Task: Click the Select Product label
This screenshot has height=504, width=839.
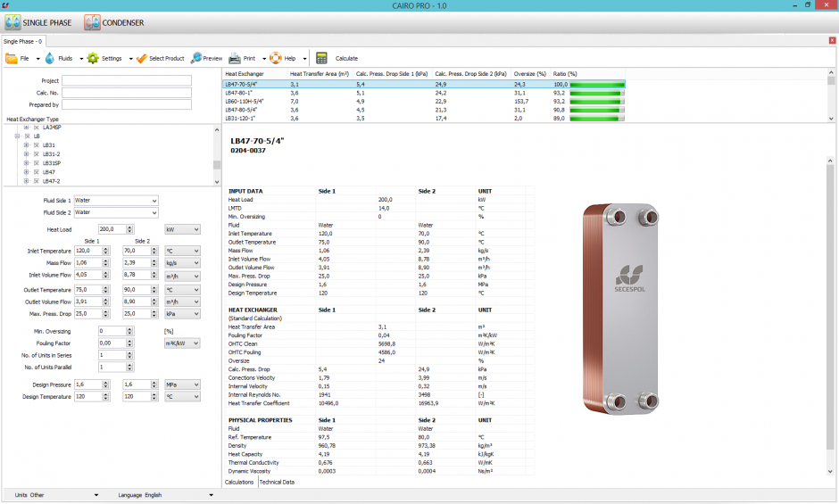Action: 167,58
